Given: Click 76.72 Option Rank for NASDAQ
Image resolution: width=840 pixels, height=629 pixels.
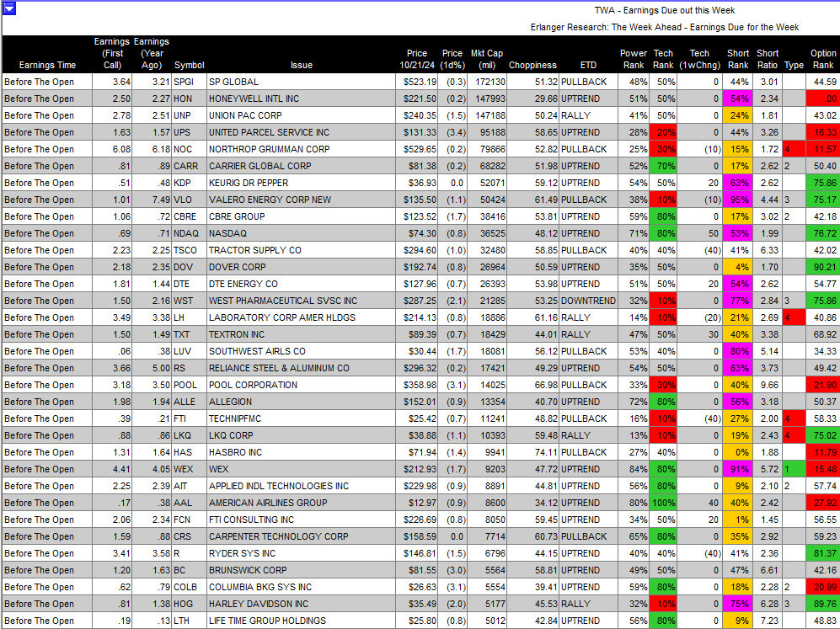Looking at the screenshot, I should [x=823, y=233].
